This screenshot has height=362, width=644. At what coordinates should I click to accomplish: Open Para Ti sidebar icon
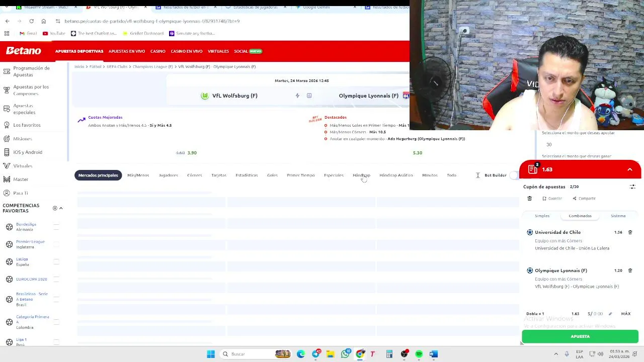[x=7, y=193]
